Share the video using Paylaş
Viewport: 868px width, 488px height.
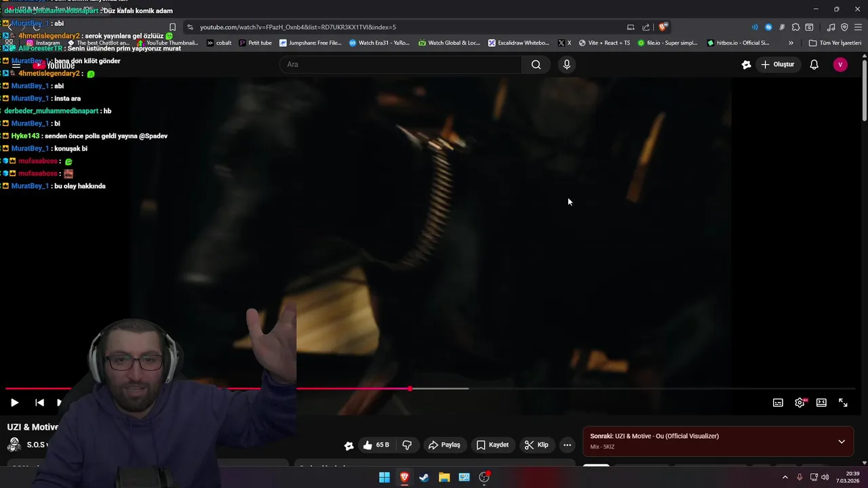444,445
